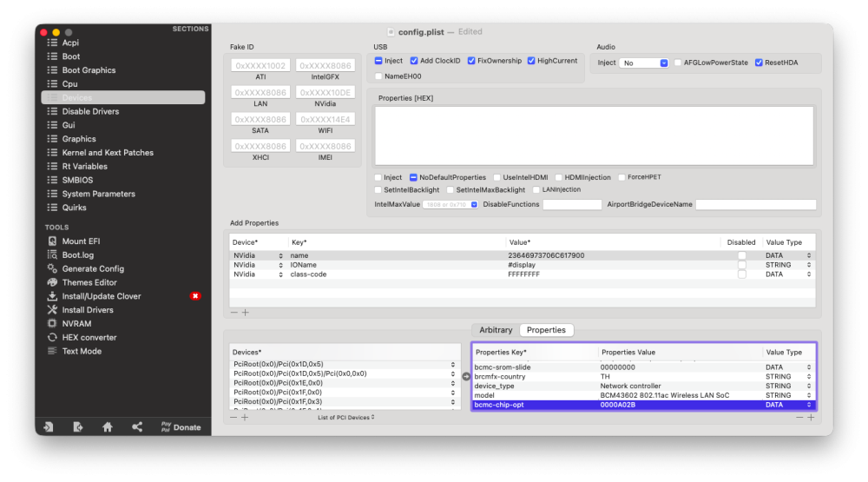Image resolution: width=868 pixels, height=482 pixels.
Task: Click the export icon in bottom toolbar
Action: (78, 427)
